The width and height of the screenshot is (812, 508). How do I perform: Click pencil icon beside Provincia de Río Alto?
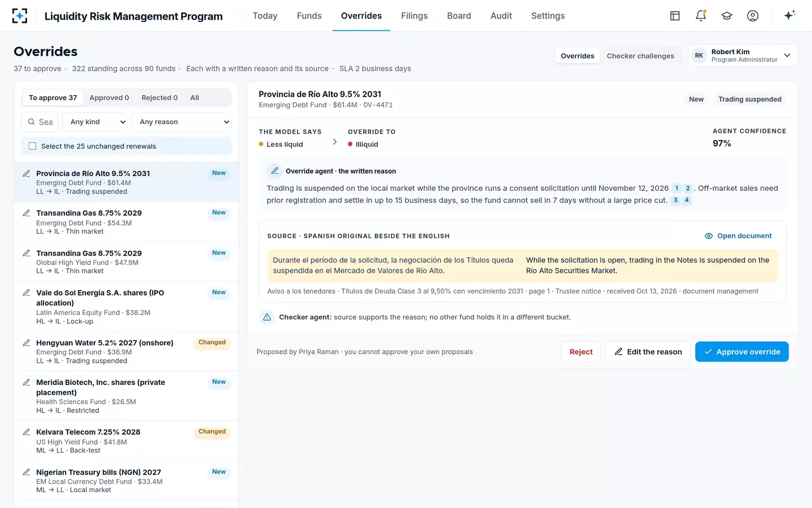27,173
